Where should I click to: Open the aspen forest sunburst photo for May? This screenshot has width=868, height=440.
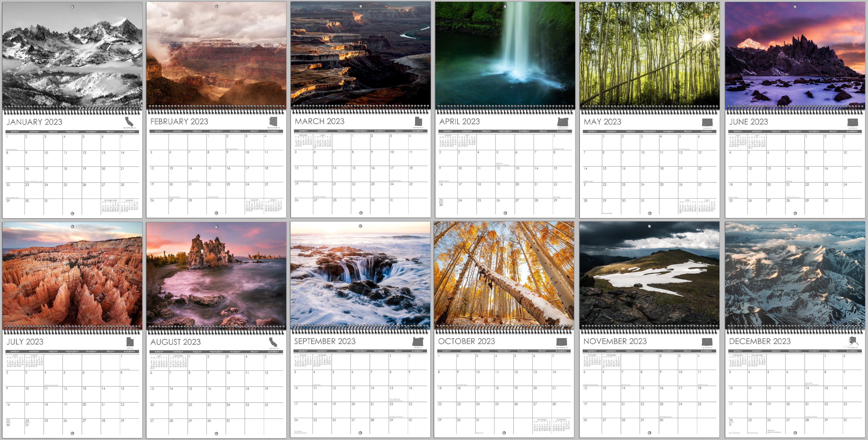pyautogui.click(x=649, y=56)
